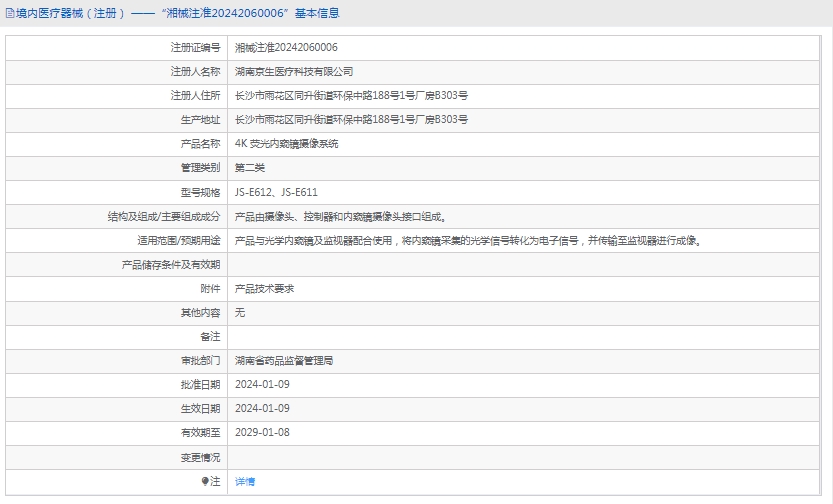Click the document icon before 境内医疗器械
Viewport: 833px width, 504px height.
(10, 13)
